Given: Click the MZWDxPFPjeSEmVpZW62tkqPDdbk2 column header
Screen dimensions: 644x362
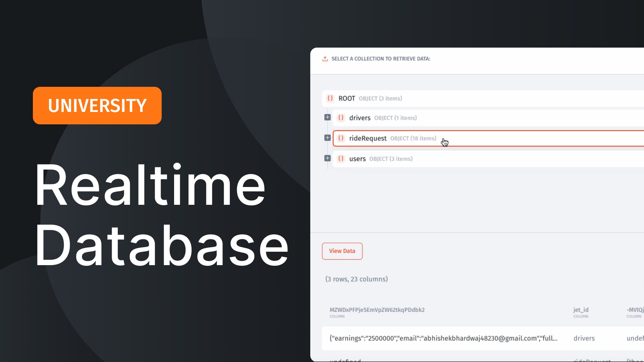Looking at the screenshot, I should pyautogui.click(x=377, y=310).
